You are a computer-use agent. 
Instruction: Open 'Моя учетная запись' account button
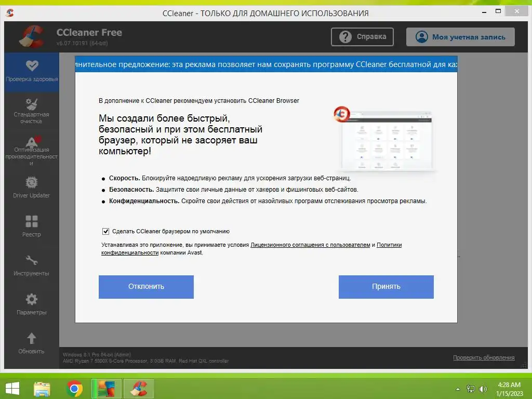pos(460,37)
